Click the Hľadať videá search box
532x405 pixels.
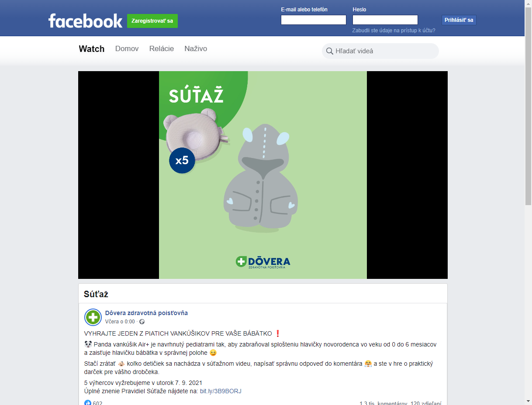point(380,51)
